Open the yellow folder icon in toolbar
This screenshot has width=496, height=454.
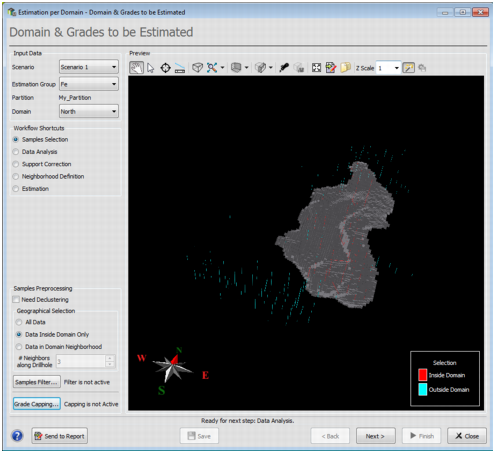coord(345,68)
